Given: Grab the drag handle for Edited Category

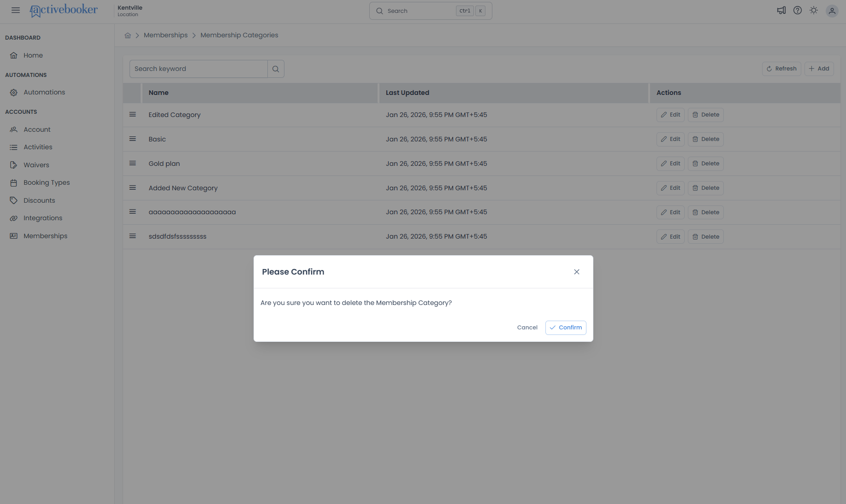Looking at the screenshot, I should [x=132, y=114].
